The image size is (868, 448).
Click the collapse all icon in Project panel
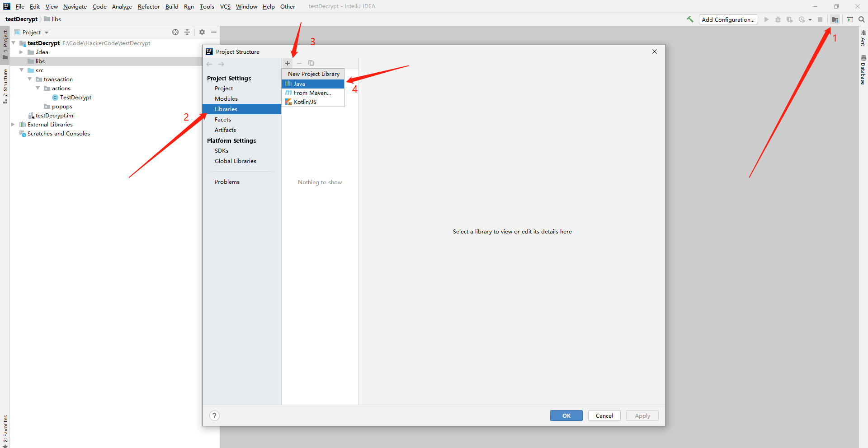(187, 32)
